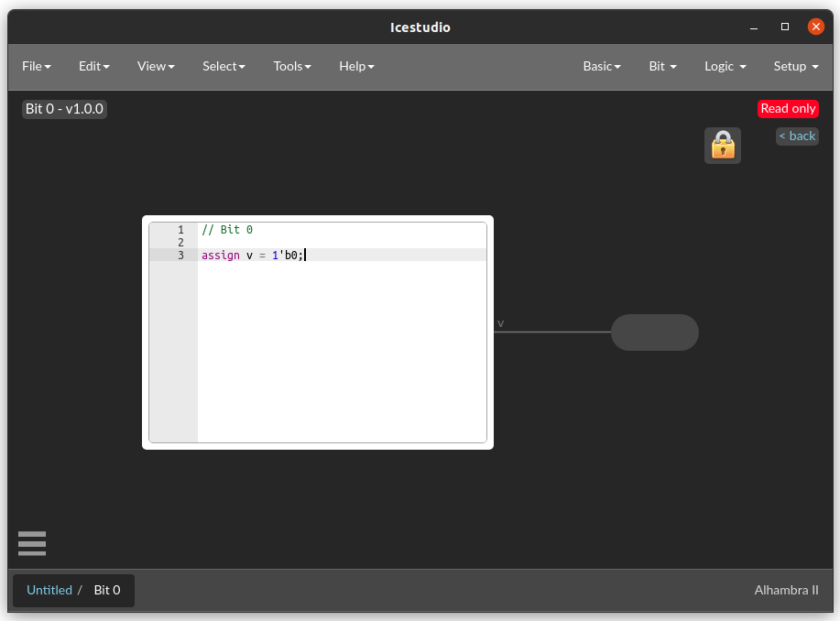Expand the Basic blocks collection
The image size is (840, 621).
[601, 66]
